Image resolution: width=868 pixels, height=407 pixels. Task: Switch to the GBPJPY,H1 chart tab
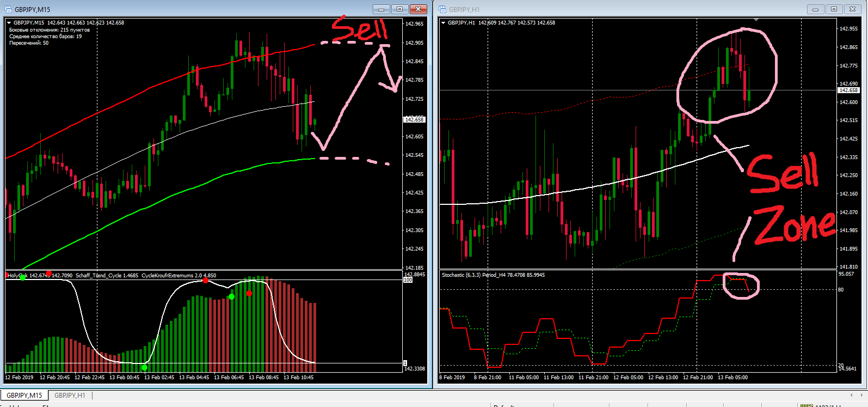click(x=70, y=395)
